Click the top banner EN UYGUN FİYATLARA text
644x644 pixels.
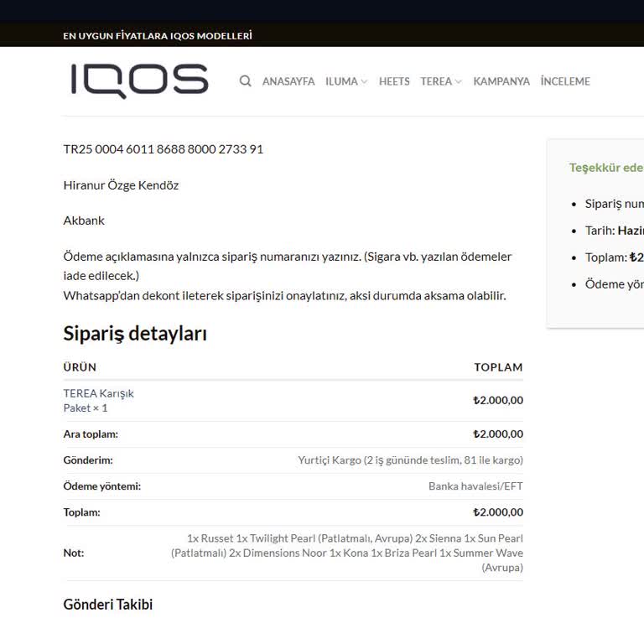pyautogui.click(x=158, y=36)
